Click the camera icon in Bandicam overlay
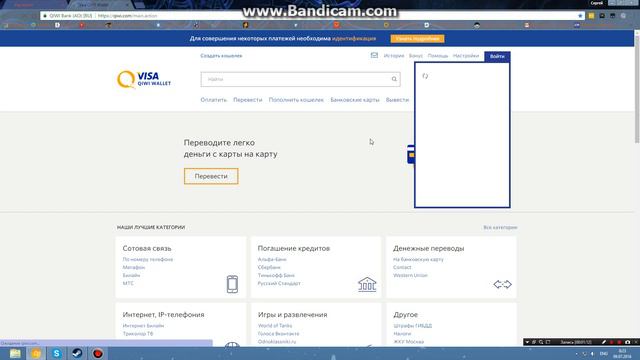Image resolution: width=640 pixels, height=360 pixels. click(x=627, y=342)
